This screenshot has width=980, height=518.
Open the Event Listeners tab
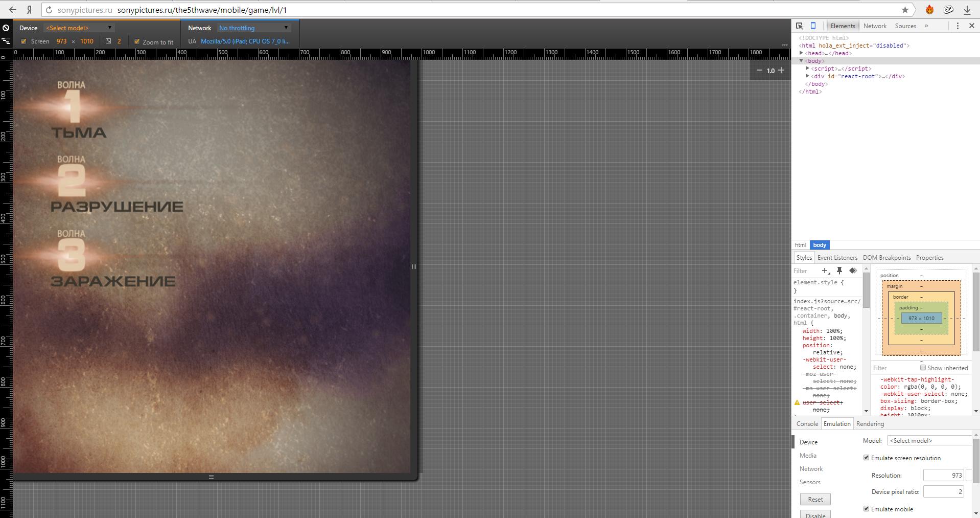click(837, 257)
